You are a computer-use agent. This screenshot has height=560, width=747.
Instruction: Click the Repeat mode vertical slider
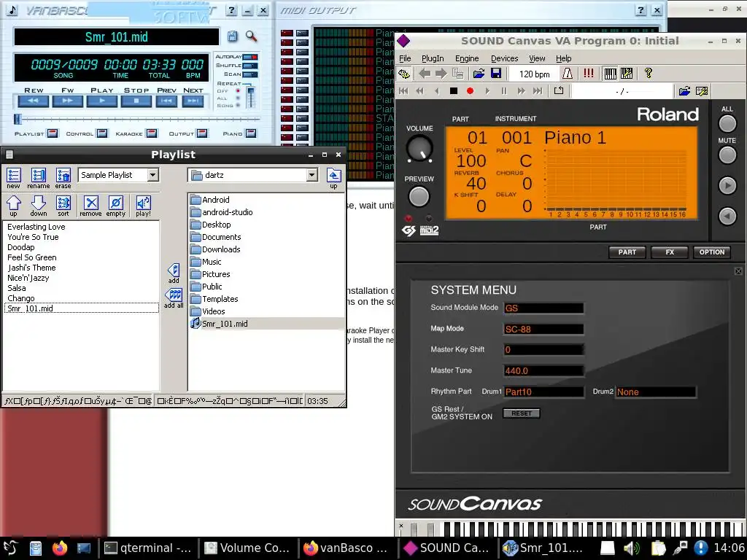pos(251,97)
